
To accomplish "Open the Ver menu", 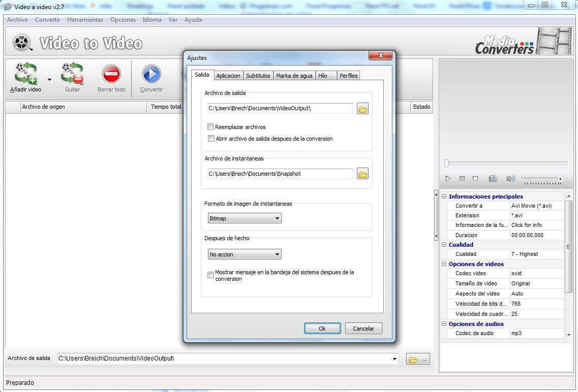I will click(x=173, y=20).
